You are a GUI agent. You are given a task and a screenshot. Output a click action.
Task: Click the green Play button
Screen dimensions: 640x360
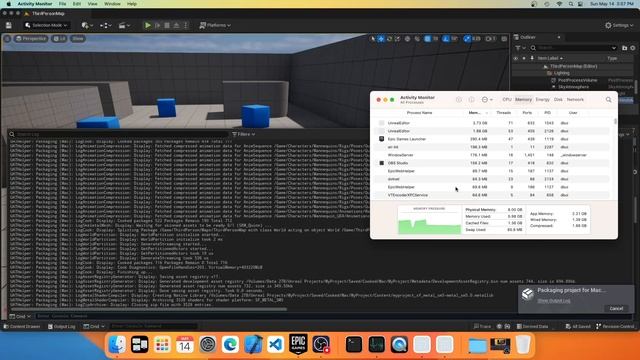[x=148, y=25]
